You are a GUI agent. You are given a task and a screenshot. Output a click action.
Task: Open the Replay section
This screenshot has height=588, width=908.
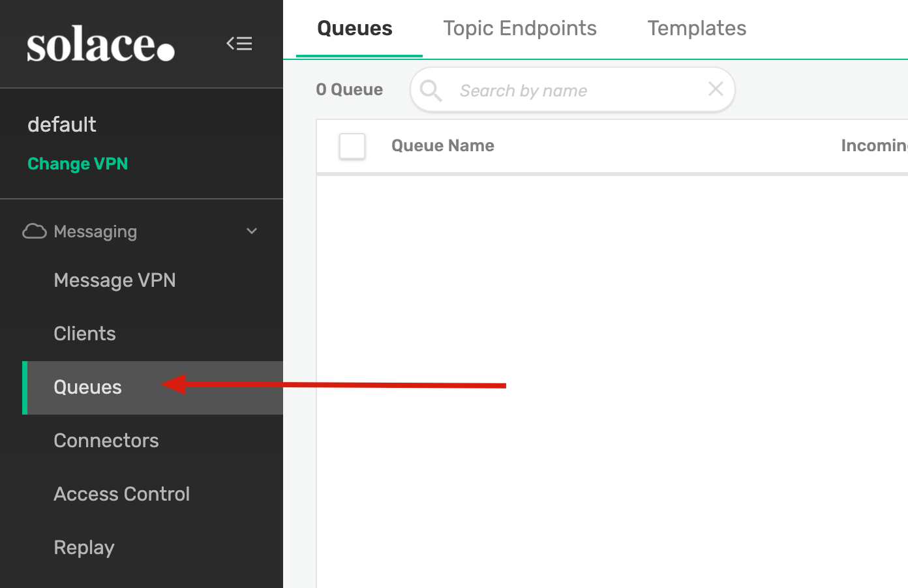point(84,548)
